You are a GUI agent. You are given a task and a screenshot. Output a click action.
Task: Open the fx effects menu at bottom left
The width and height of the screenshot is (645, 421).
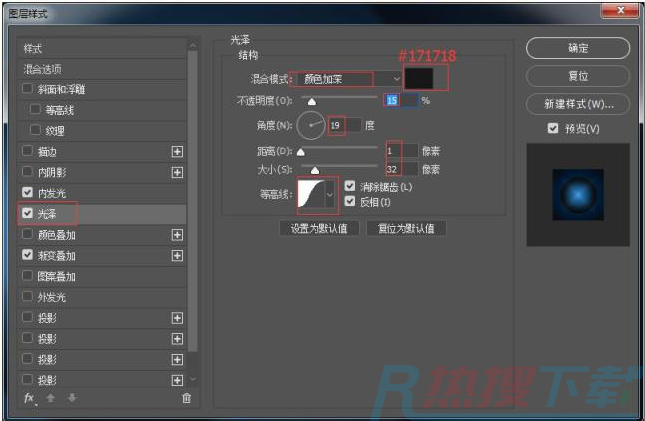[x=29, y=398]
